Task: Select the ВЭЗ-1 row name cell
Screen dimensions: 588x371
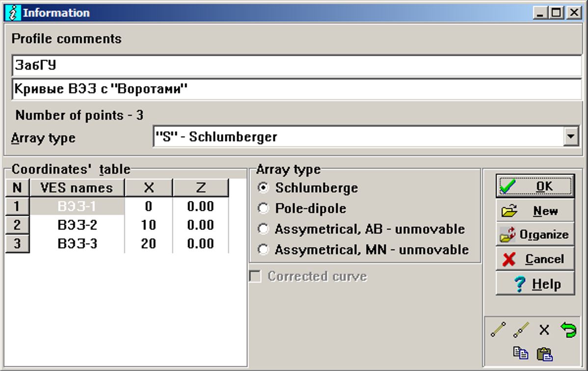Action: point(77,206)
